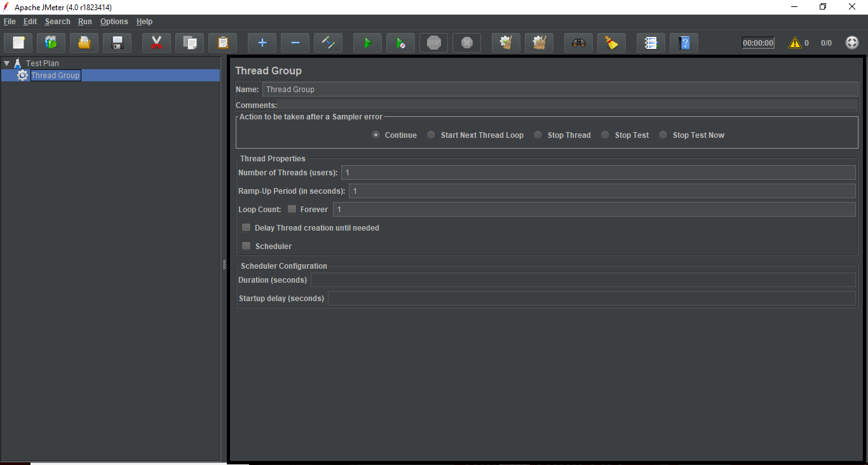Open the Templates icon in toolbar
868x465 pixels.
[51, 43]
